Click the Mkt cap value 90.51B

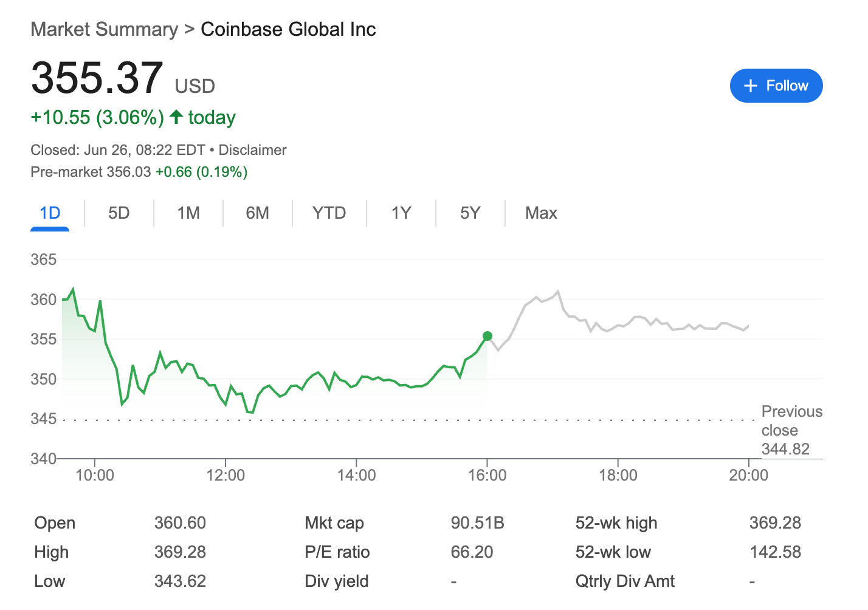(478, 523)
